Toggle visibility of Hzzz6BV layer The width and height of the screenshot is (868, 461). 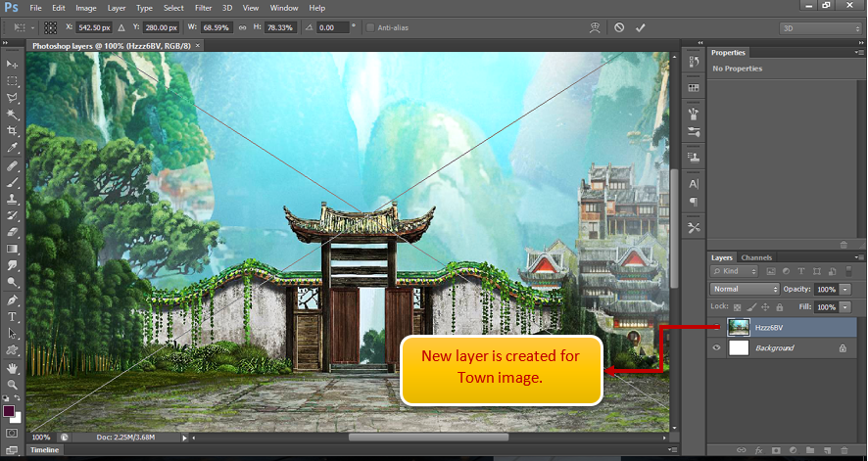coord(716,327)
